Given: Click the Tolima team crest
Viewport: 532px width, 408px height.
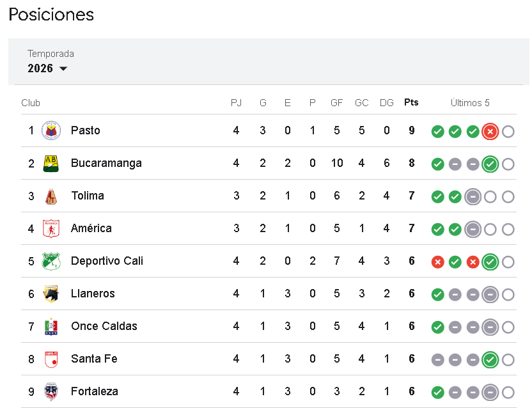Looking at the screenshot, I should (x=51, y=196).
